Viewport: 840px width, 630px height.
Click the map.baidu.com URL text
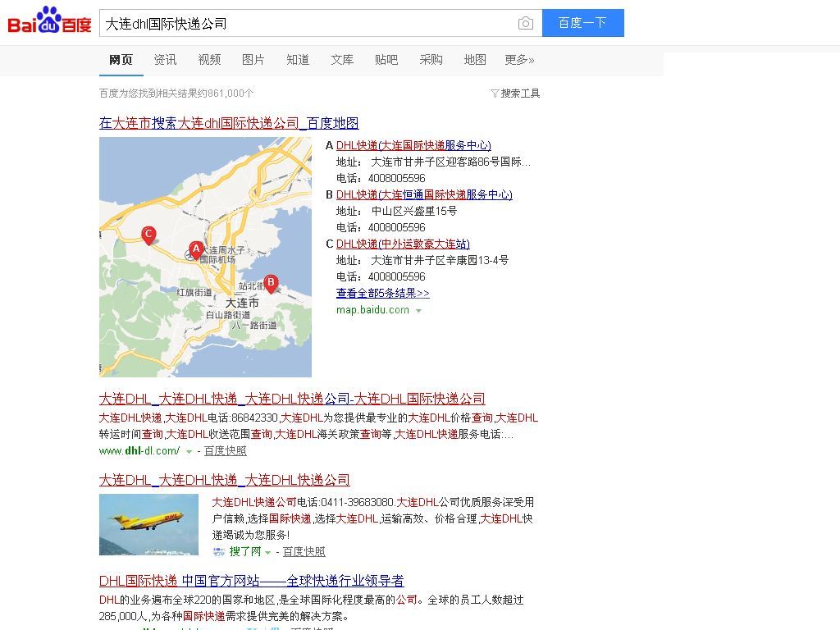tap(372, 309)
